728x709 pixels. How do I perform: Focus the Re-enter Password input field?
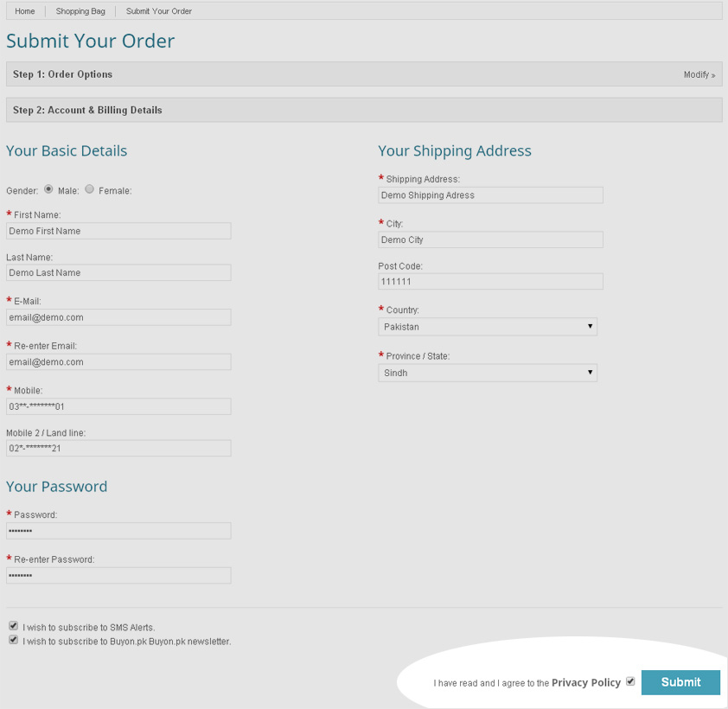118,576
